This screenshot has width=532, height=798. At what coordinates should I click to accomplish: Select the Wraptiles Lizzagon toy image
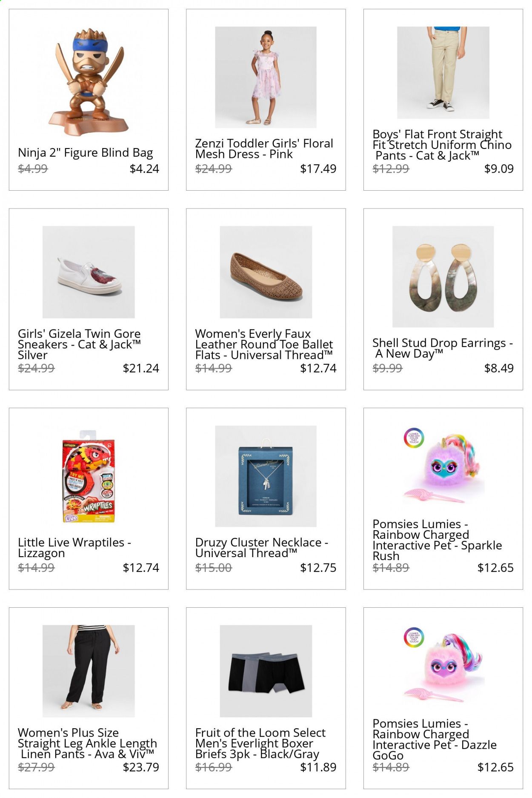[89, 476]
